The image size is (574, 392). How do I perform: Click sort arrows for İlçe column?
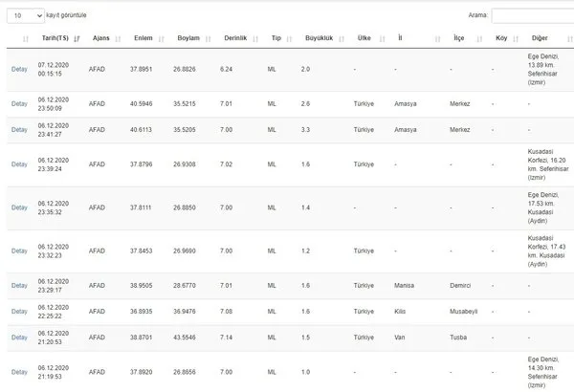coord(478,37)
